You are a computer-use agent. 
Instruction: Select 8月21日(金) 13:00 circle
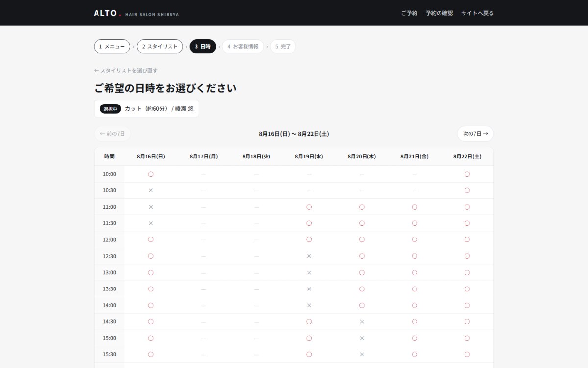click(415, 272)
